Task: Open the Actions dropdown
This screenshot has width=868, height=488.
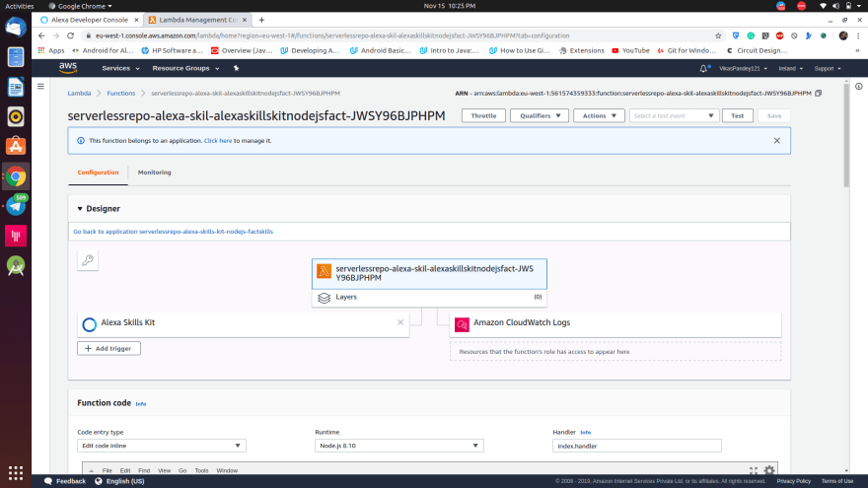Action: tap(599, 115)
